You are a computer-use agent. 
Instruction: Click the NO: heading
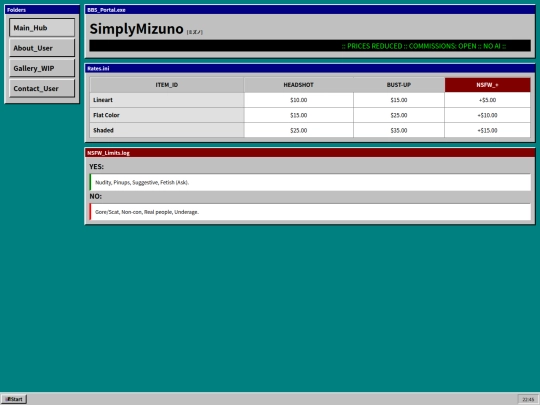coord(96,196)
